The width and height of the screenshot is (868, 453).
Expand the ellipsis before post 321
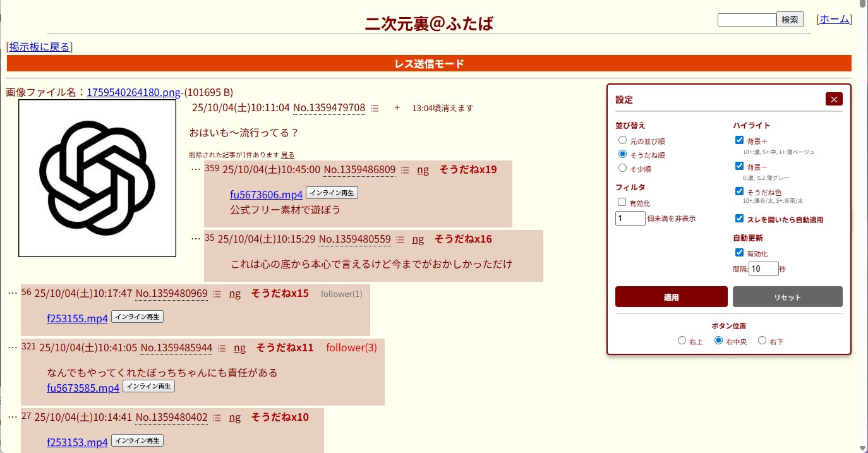(x=13, y=347)
